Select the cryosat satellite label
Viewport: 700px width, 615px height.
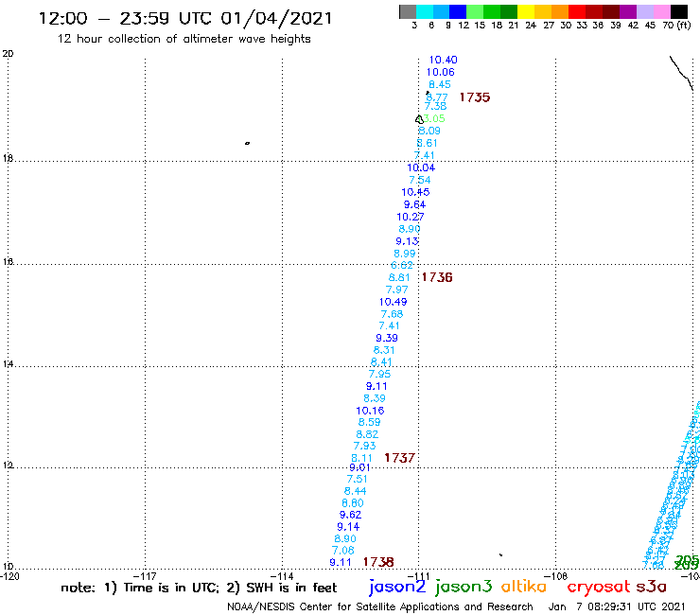coord(598,587)
